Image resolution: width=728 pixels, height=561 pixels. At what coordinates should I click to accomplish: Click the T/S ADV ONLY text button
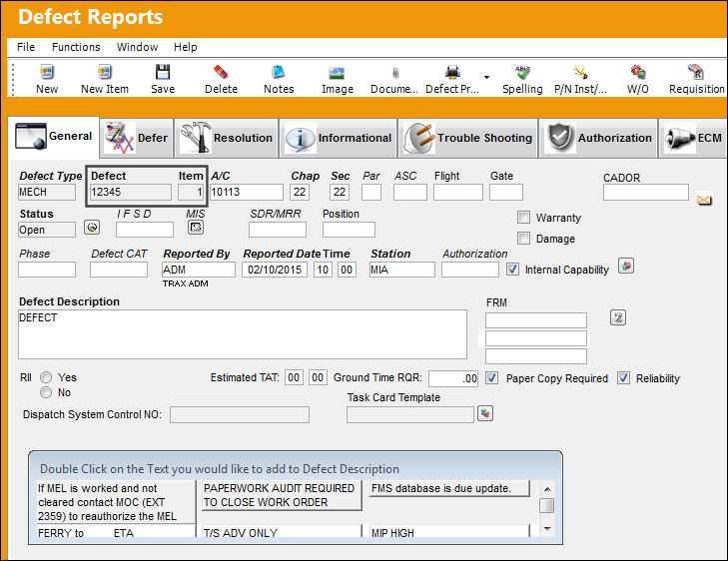[282, 532]
